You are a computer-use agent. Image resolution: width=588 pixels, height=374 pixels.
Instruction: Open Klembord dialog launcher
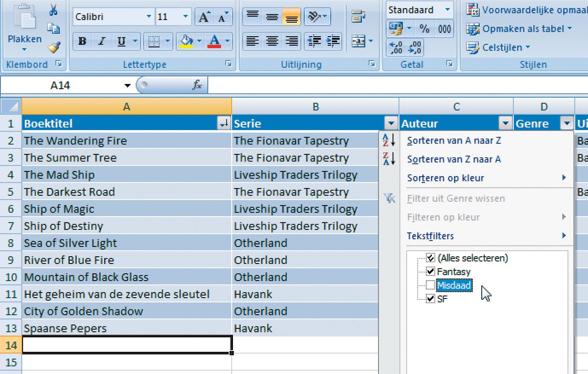point(59,64)
